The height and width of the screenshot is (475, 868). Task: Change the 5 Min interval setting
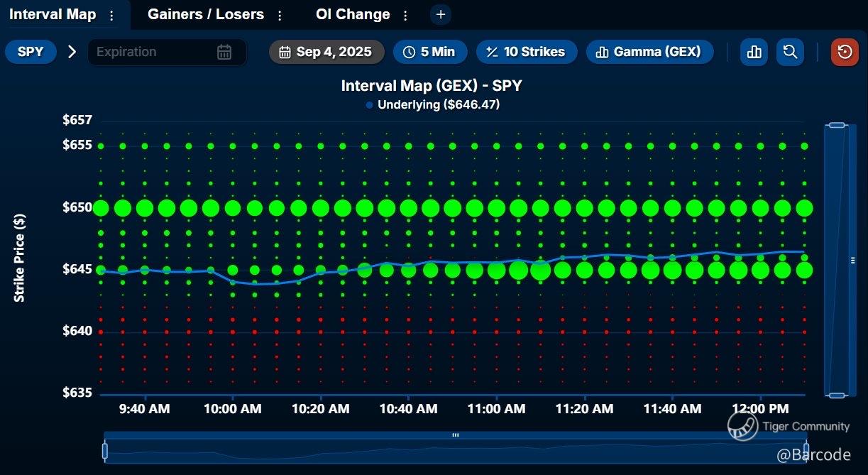tap(429, 52)
